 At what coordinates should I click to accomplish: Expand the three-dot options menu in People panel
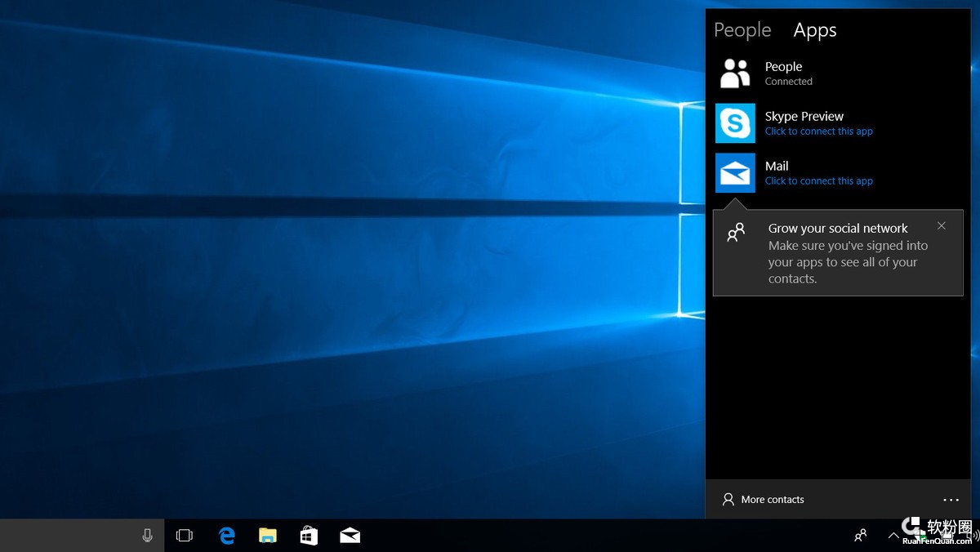click(951, 500)
